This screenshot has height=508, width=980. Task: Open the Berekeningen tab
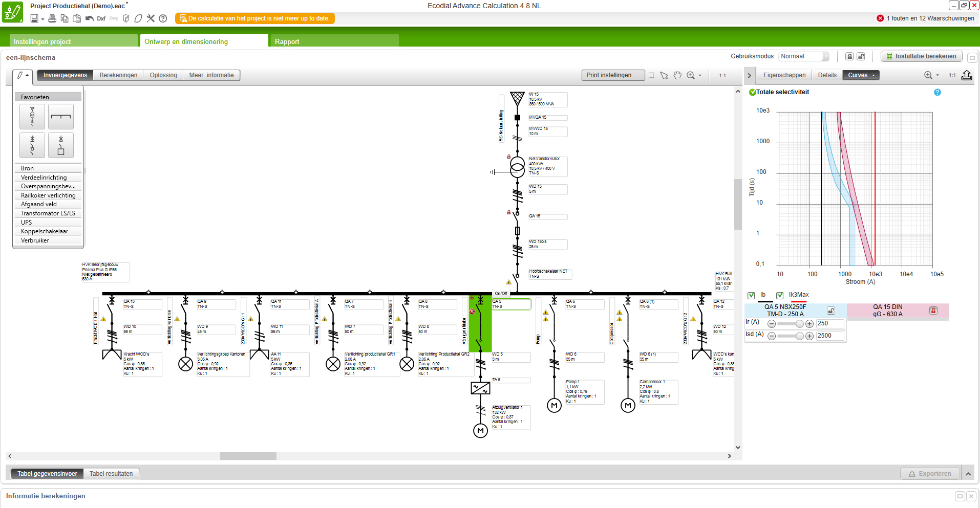tap(118, 75)
